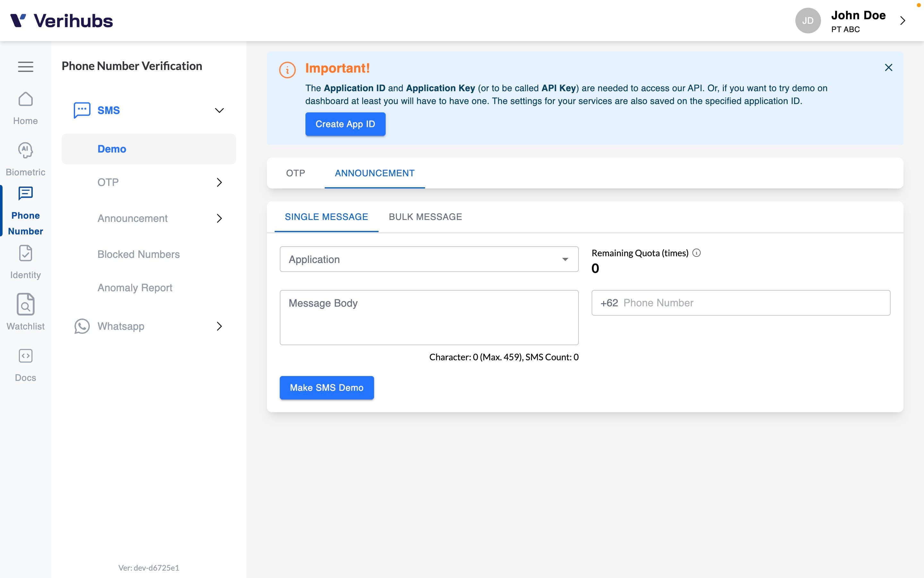Click the JD user avatar
The height and width of the screenshot is (578, 924).
point(808,21)
